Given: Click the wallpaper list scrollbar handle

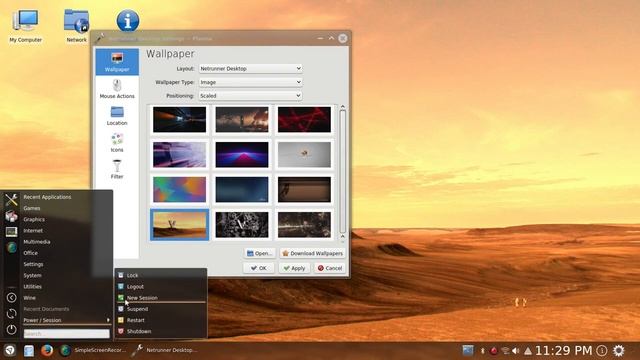Looking at the screenshot, I should [342, 171].
